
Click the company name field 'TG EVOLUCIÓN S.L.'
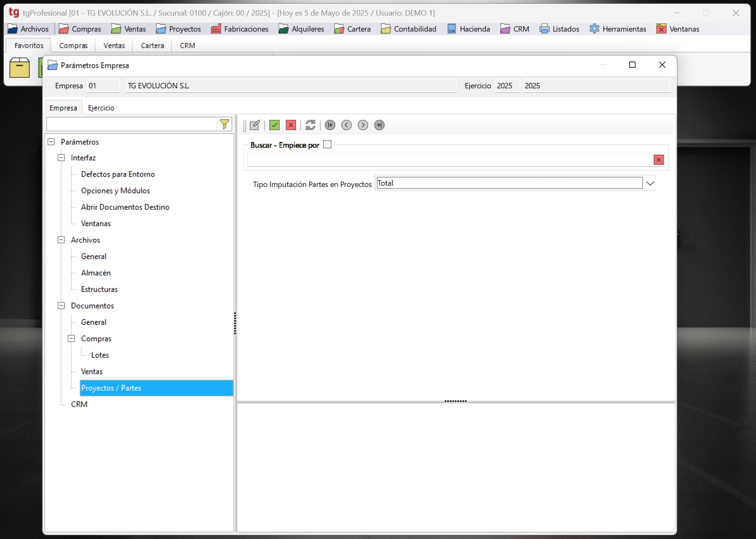pyautogui.click(x=291, y=86)
